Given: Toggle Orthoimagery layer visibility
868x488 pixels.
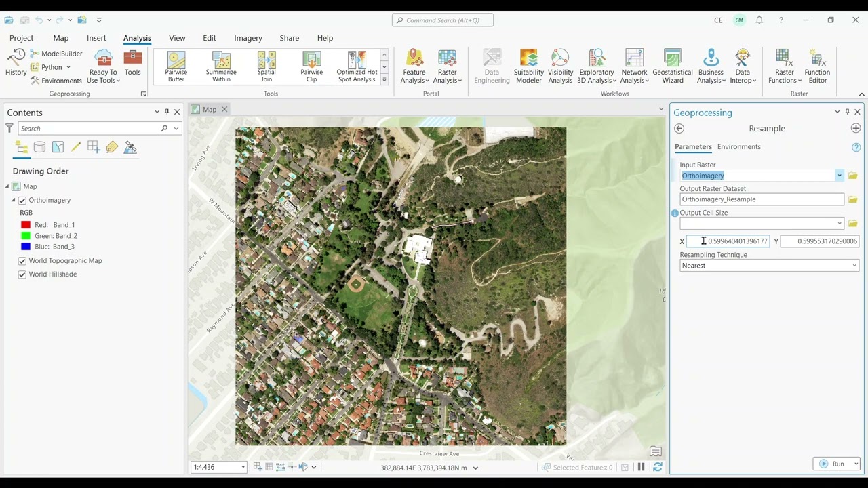Looking at the screenshot, I should point(22,201).
